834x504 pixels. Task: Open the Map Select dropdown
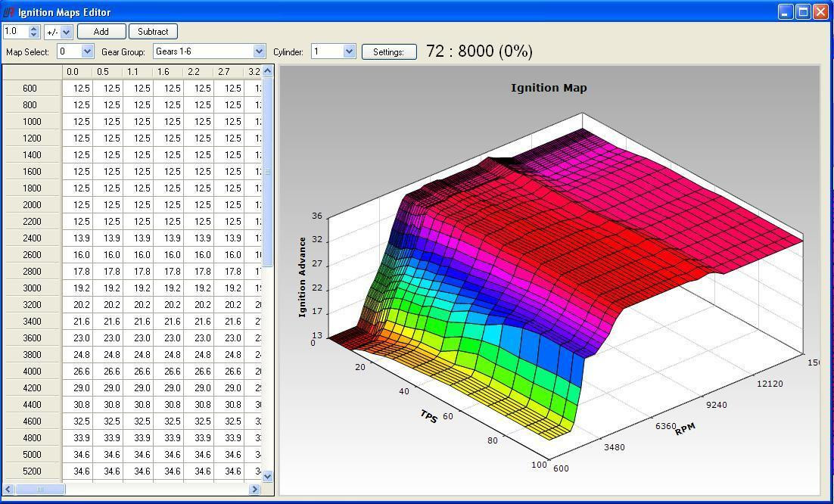click(x=89, y=51)
